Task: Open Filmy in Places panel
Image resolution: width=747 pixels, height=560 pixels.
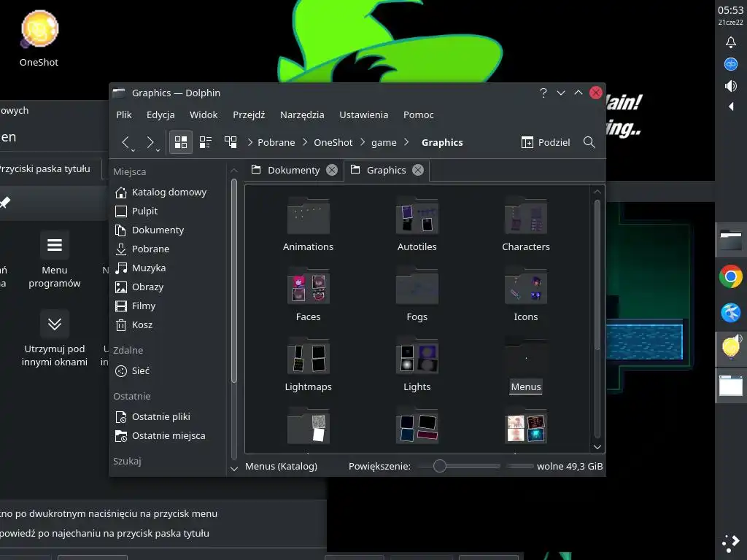Action: coord(136,306)
